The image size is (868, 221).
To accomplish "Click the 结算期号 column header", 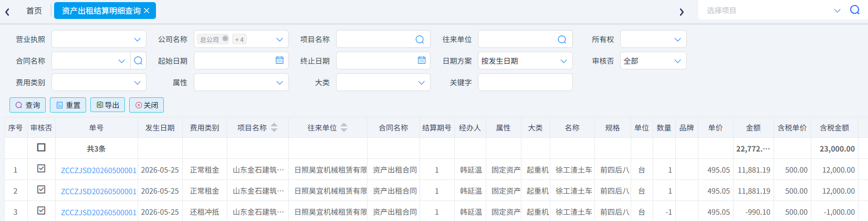I will coord(437,127).
